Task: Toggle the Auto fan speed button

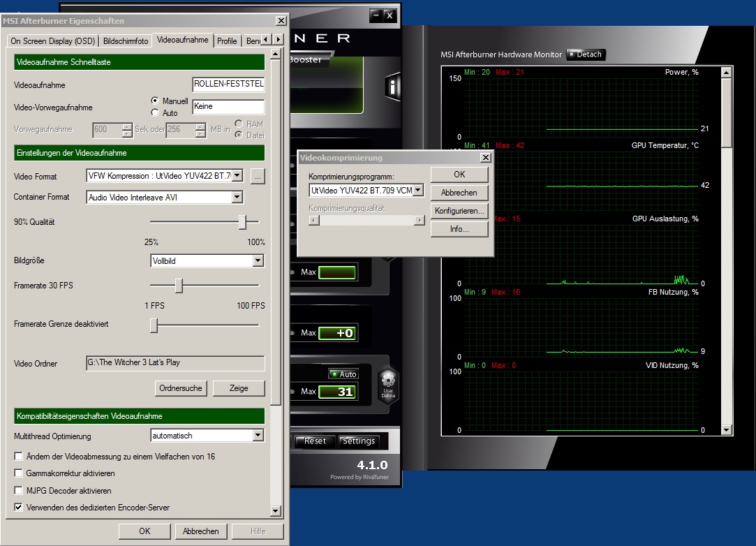Action: [x=343, y=374]
